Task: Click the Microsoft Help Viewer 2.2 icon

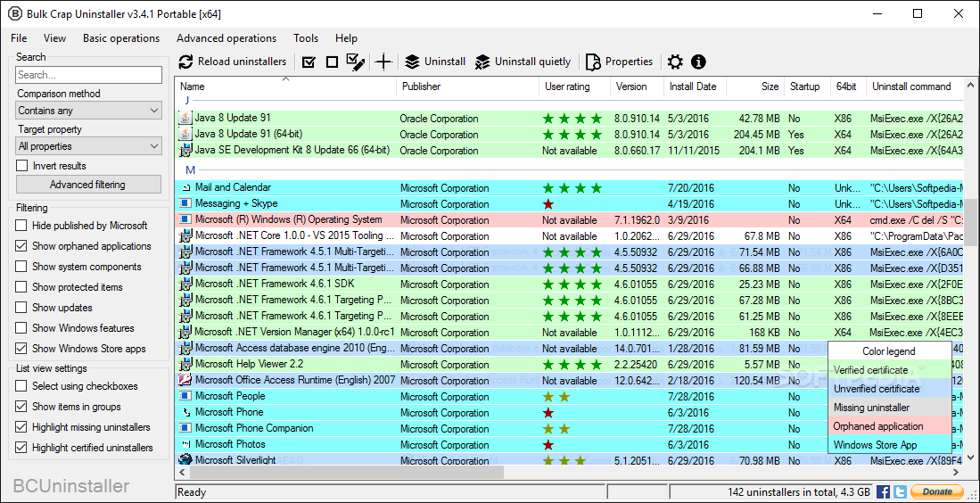Action: tap(185, 364)
